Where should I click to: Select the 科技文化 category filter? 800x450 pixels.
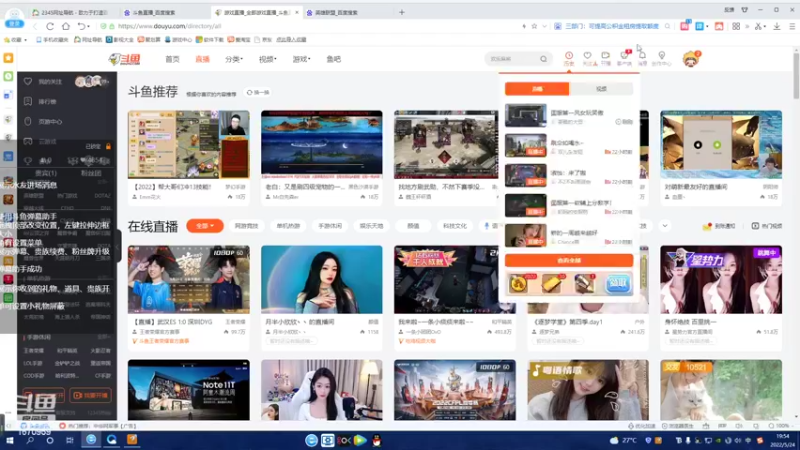(455, 226)
